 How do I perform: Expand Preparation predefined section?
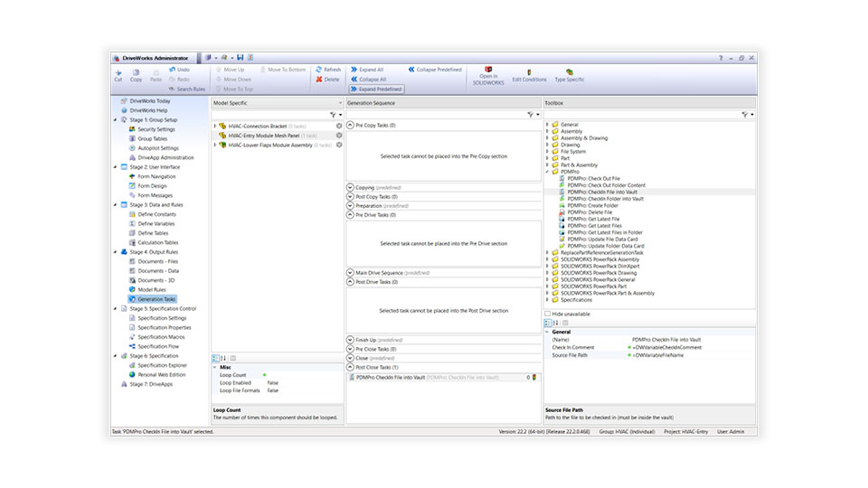[351, 206]
